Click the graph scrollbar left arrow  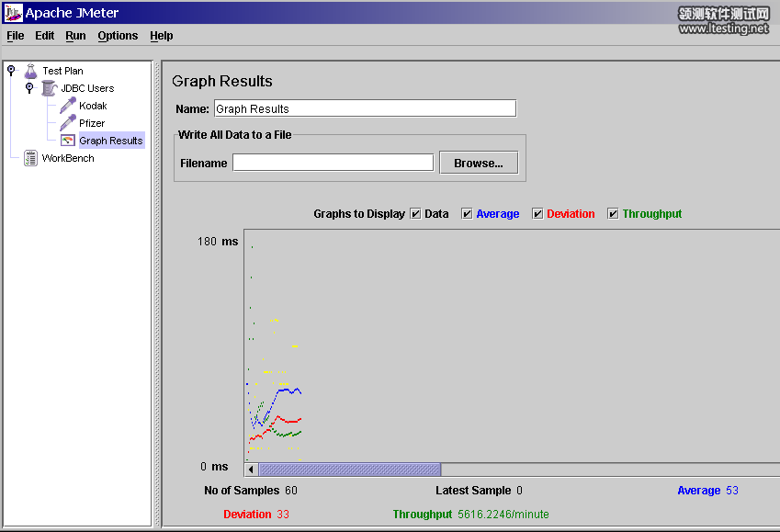(x=251, y=470)
